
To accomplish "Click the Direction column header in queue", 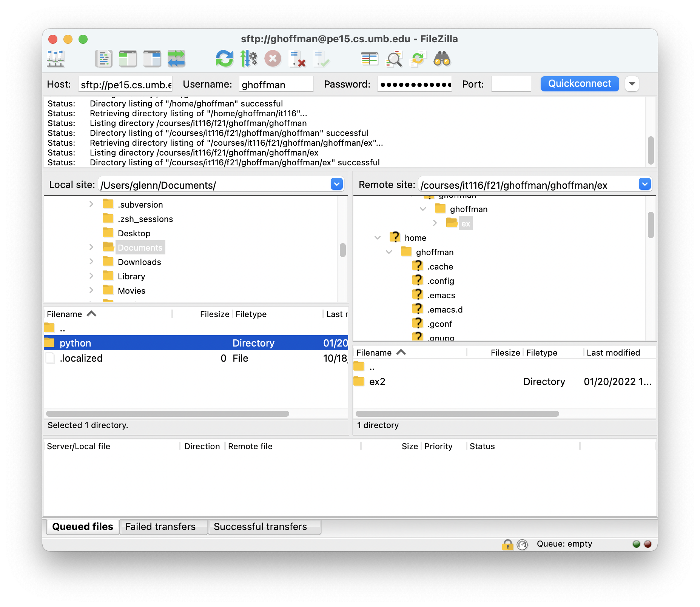I will pyautogui.click(x=202, y=446).
